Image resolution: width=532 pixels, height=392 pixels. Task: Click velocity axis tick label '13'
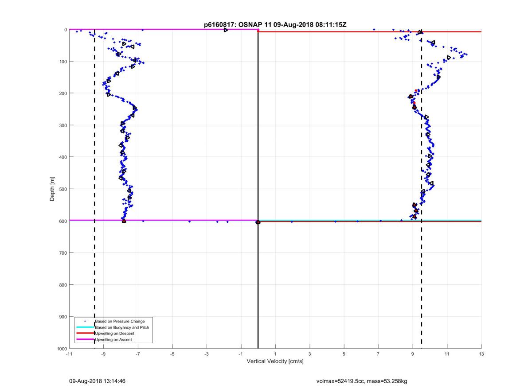pyautogui.click(x=481, y=354)
